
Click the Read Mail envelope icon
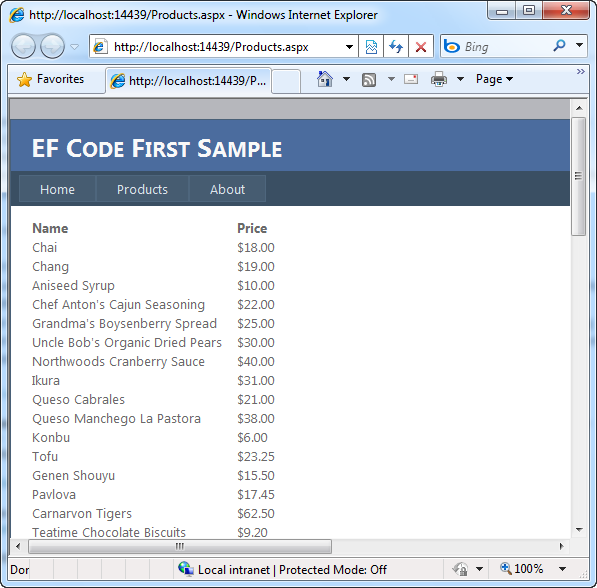411,79
